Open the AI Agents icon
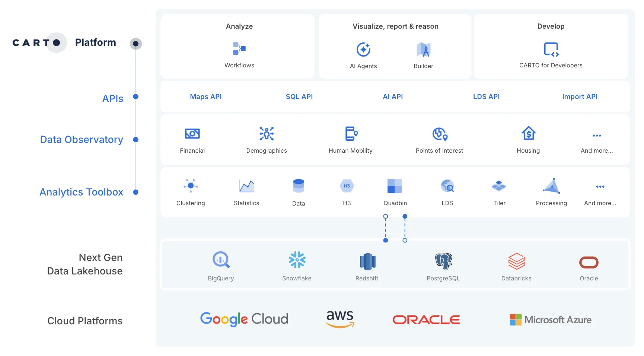Screen dimensions: 644x356 [x=363, y=50]
